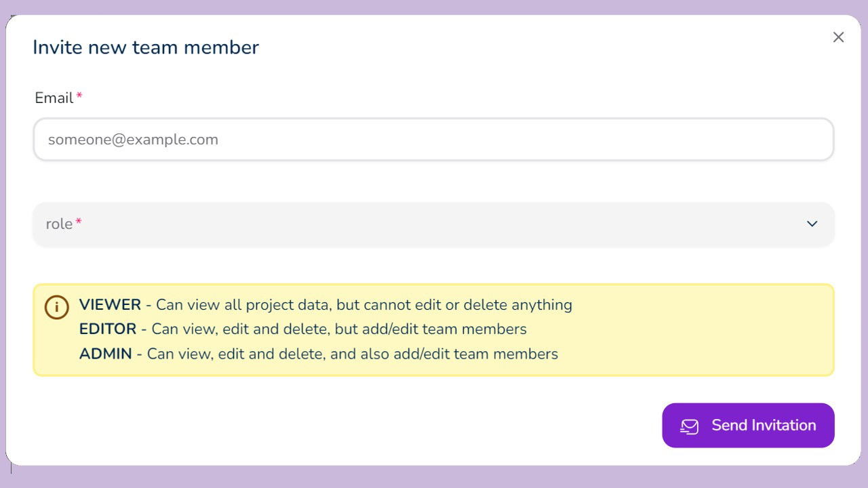
Task: Click the bold EDITOR role label
Action: coord(108,329)
